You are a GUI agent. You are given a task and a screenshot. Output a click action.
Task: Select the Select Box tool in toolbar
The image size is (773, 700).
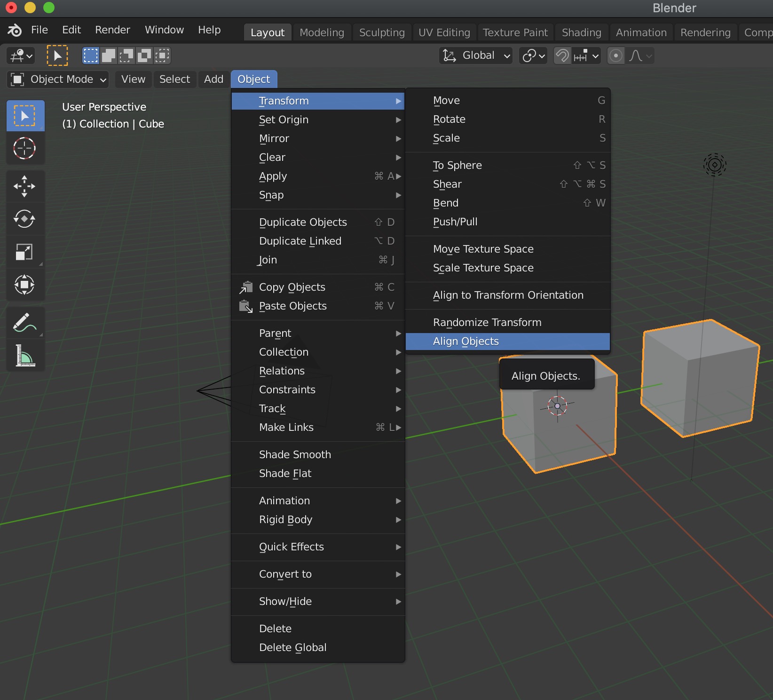(x=25, y=116)
